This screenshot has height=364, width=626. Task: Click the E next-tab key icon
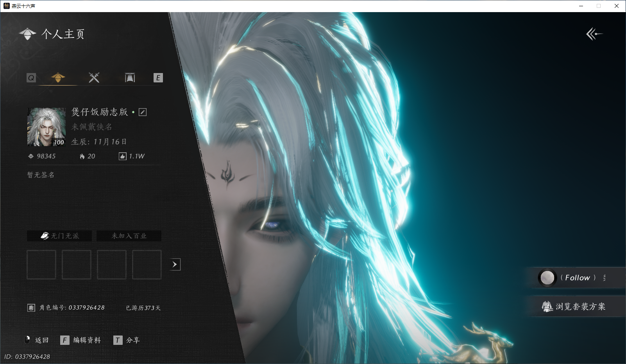158,78
